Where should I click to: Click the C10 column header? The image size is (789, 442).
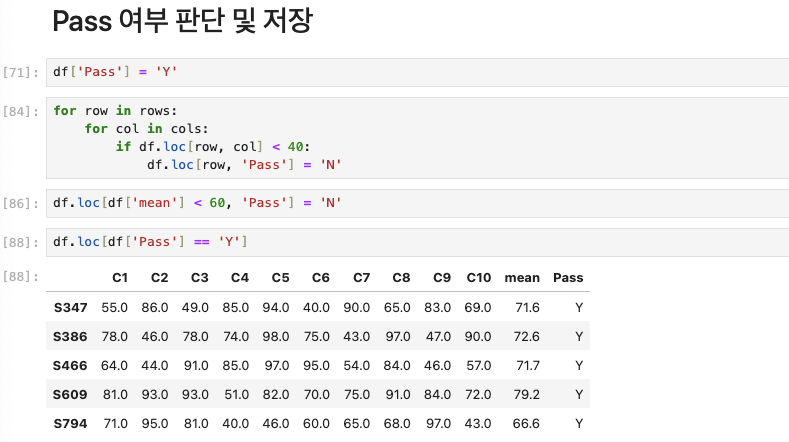[x=479, y=278]
